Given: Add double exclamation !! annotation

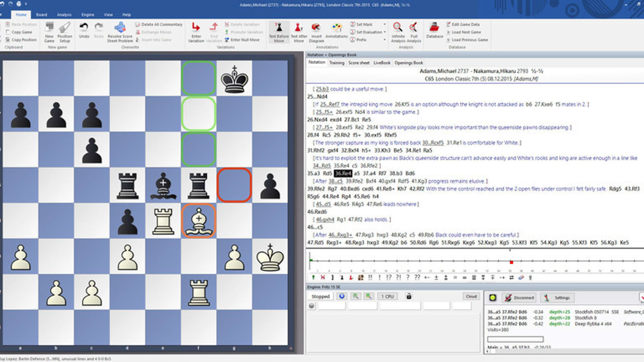Looking at the screenshot, I should (370, 278).
